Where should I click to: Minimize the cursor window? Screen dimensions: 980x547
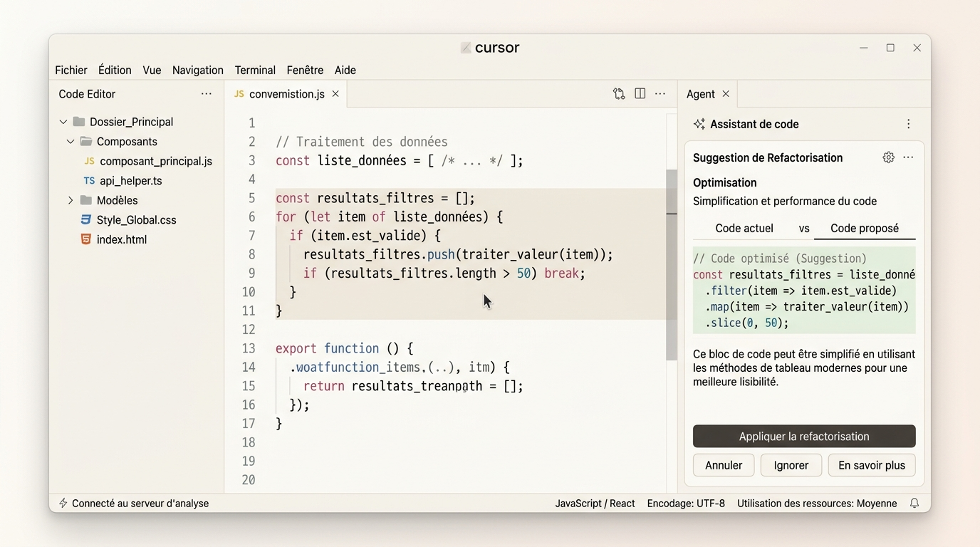(x=864, y=48)
